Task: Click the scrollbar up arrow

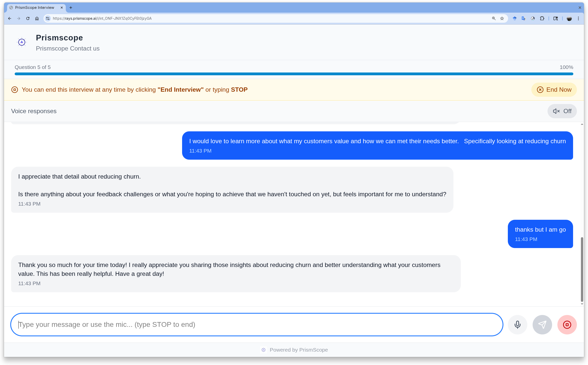Action: [582, 124]
